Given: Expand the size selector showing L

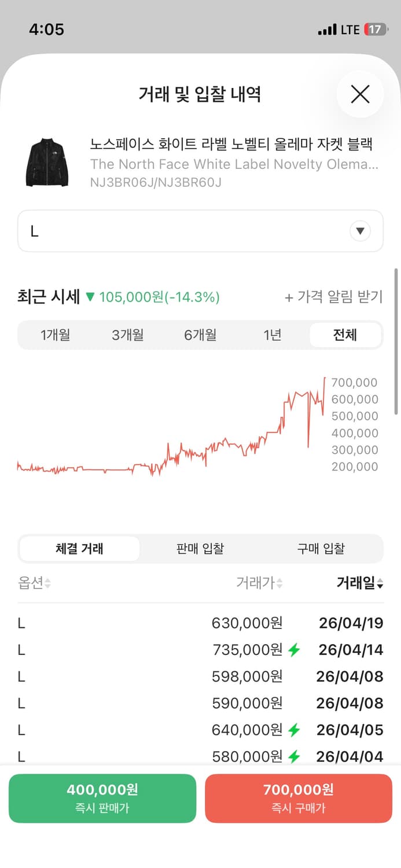Looking at the screenshot, I should 200,231.
